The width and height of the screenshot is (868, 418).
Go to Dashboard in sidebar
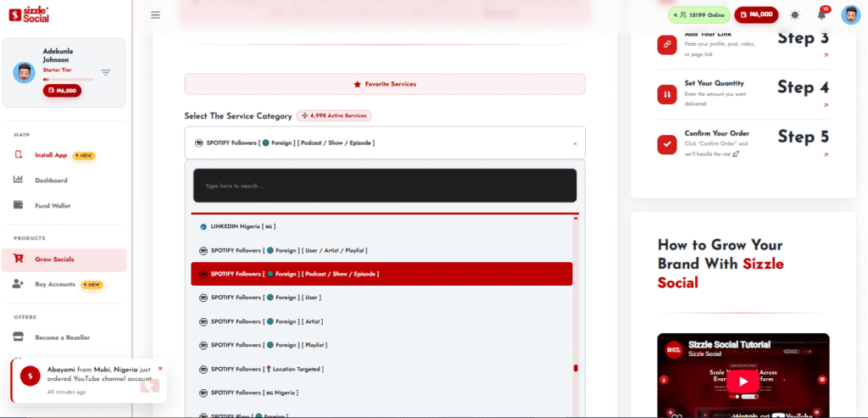pos(51,181)
